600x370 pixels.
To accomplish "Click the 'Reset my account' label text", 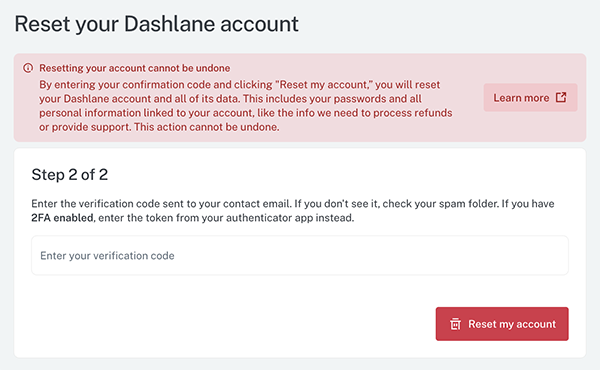I will (512, 324).
